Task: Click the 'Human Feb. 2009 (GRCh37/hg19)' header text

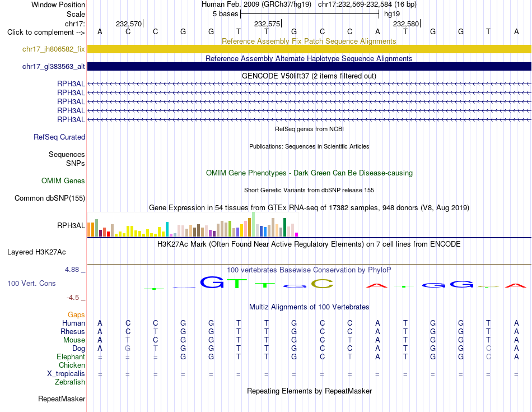Action: point(256,4)
